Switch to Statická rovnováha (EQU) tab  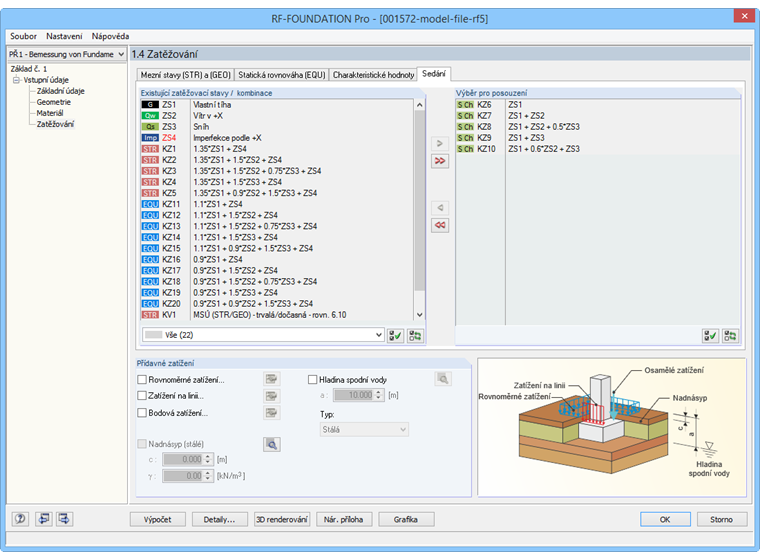coord(281,75)
